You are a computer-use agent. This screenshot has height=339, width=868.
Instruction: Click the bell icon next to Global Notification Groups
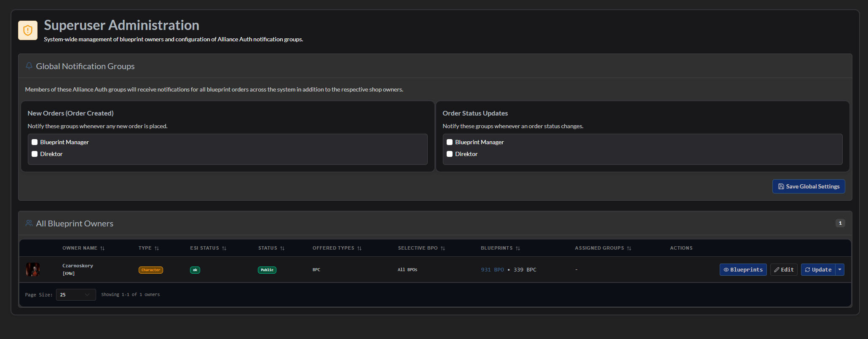[29, 66]
